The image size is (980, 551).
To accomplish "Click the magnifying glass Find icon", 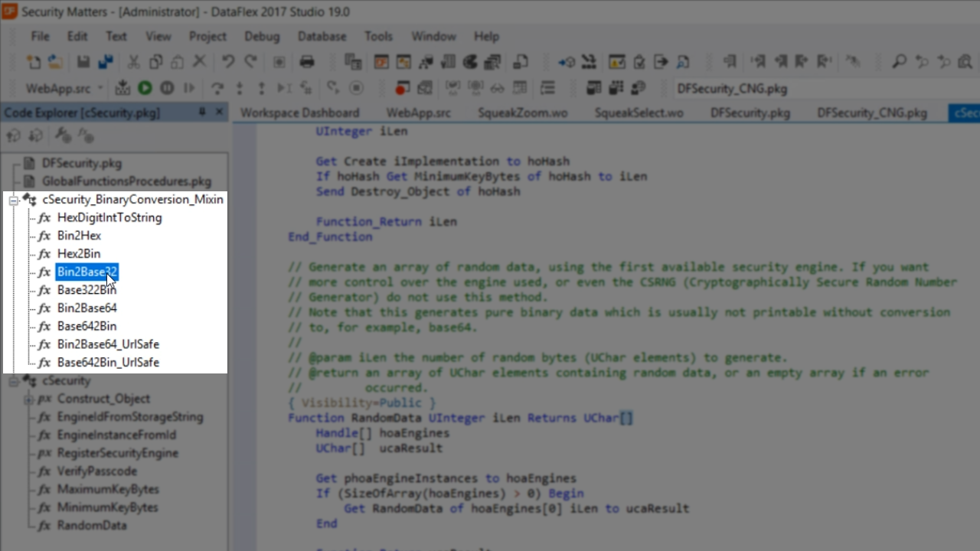I will [x=900, y=62].
